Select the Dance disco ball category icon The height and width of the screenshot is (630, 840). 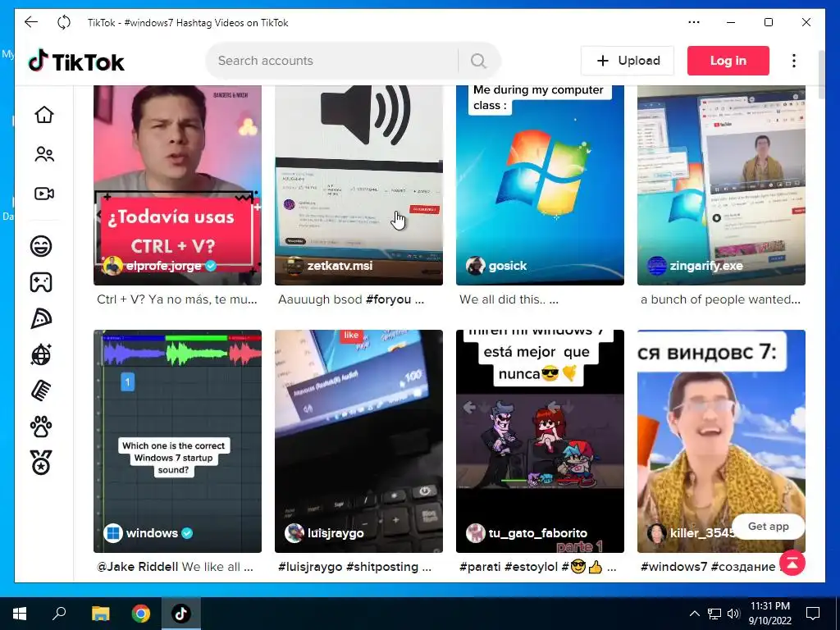click(41, 354)
